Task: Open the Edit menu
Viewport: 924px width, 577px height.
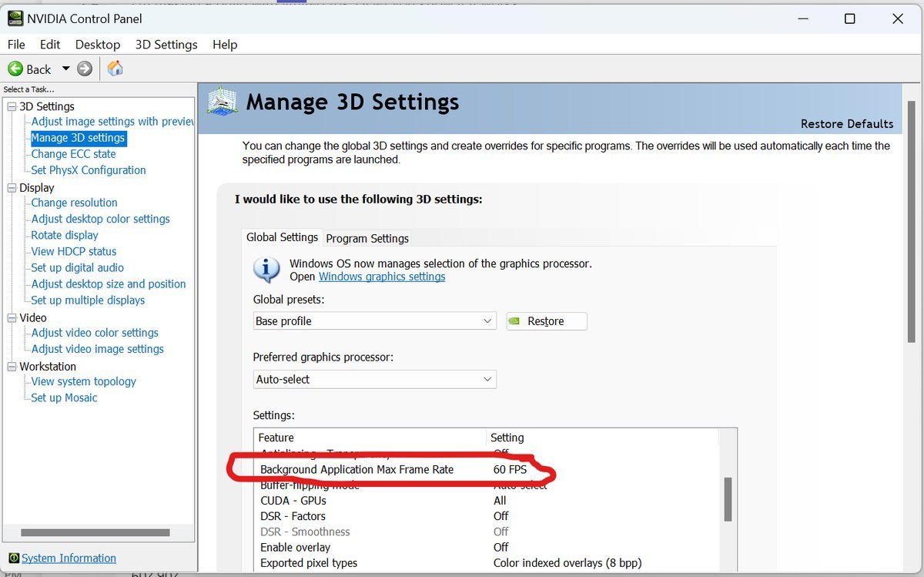Action: pyautogui.click(x=50, y=45)
